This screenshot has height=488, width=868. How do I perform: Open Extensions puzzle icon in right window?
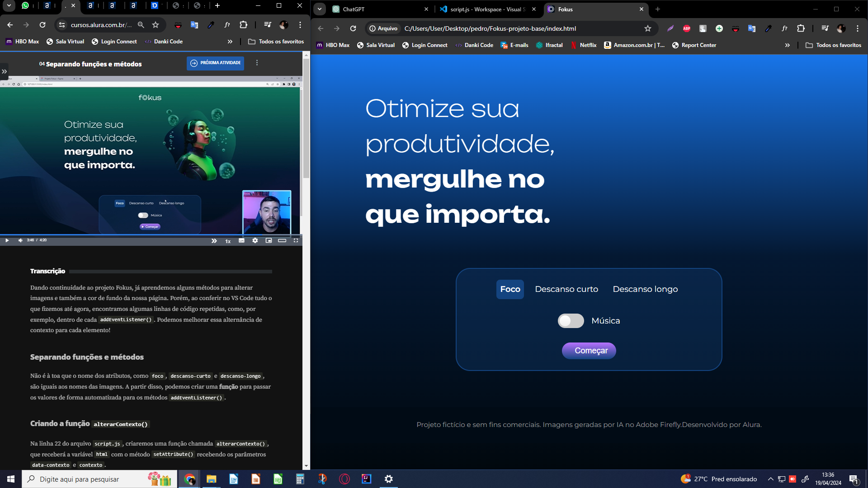801,28
